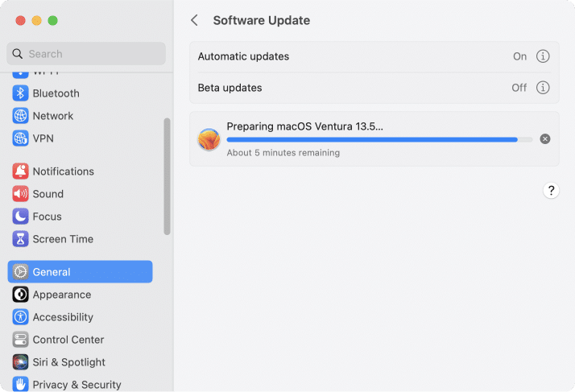Screen dimensions: 575x392
Task: Open Appearance settings pane
Action: point(61,295)
